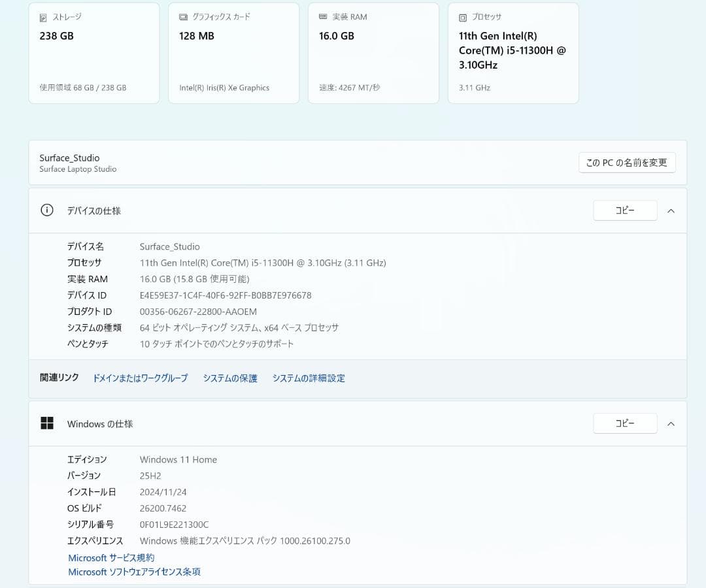Click the processor (プロセッサ) chip icon
This screenshot has height=588, width=706.
pyautogui.click(x=463, y=18)
